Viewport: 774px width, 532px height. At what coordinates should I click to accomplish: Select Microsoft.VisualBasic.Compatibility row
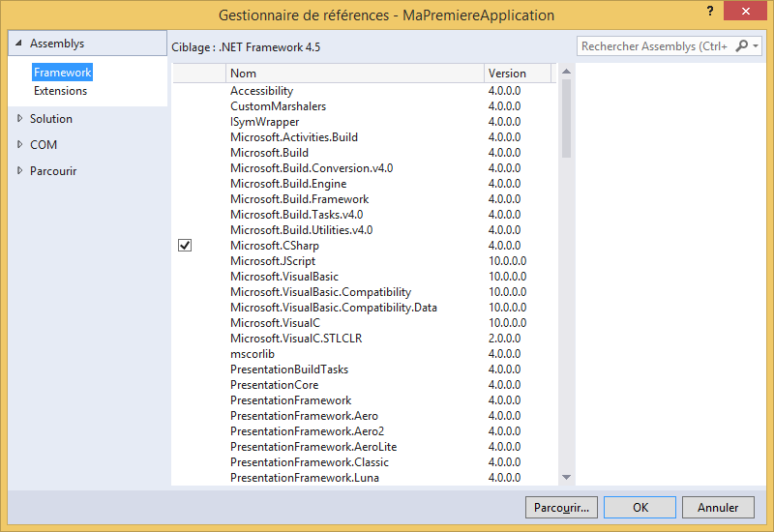(365, 292)
